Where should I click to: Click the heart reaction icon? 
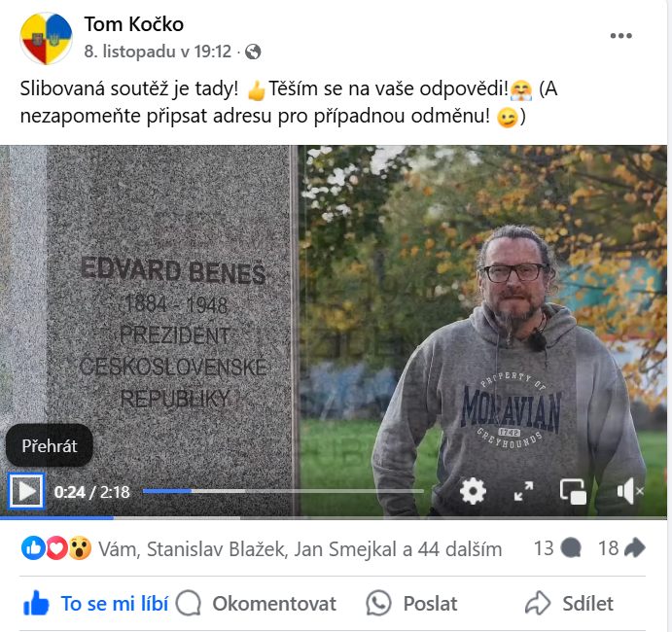56,548
